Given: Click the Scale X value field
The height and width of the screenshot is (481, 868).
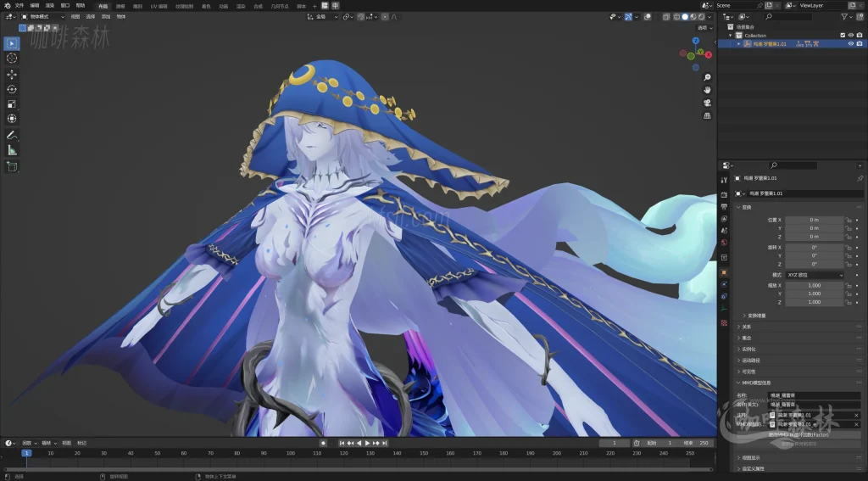Looking at the screenshot, I should pyautogui.click(x=815, y=285).
